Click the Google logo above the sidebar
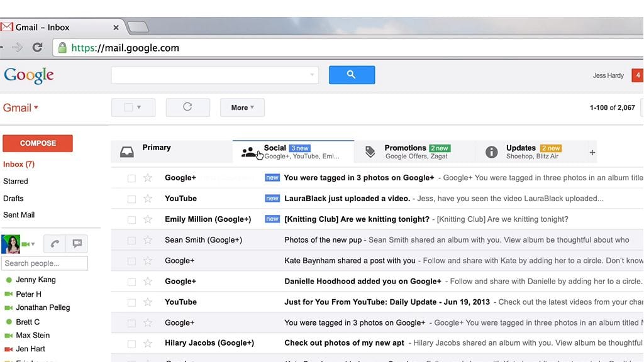This screenshot has width=644, height=362. [29, 75]
